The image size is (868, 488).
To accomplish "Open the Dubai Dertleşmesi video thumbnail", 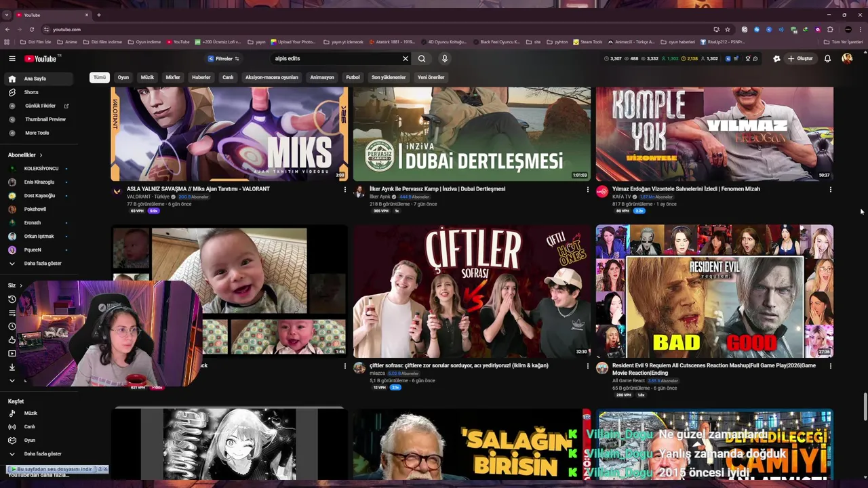I will coord(471,134).
